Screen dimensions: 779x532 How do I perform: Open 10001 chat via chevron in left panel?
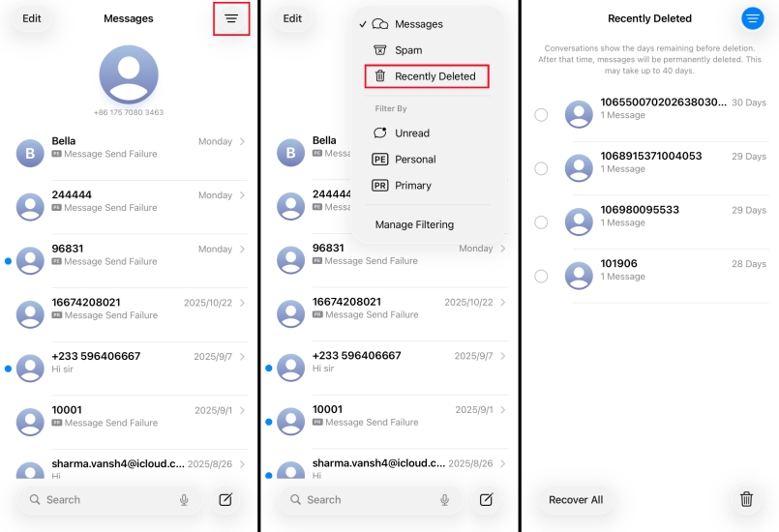[x=243, y=410]
